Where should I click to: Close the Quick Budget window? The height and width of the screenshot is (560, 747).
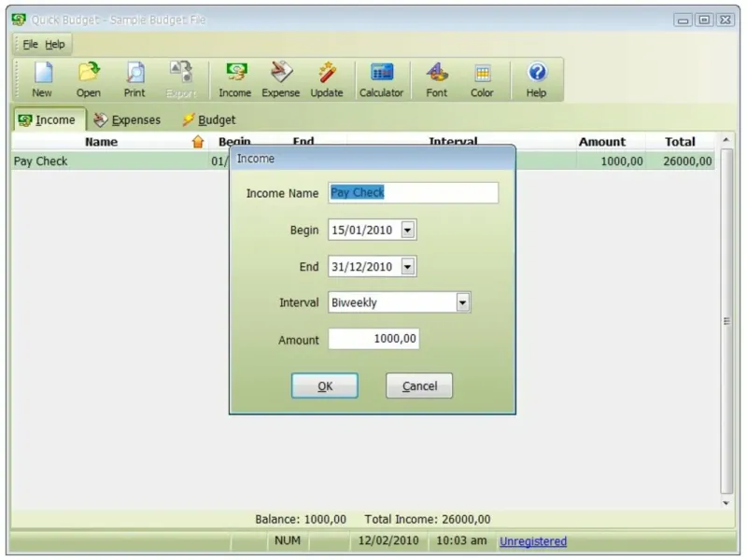(726, 20)
